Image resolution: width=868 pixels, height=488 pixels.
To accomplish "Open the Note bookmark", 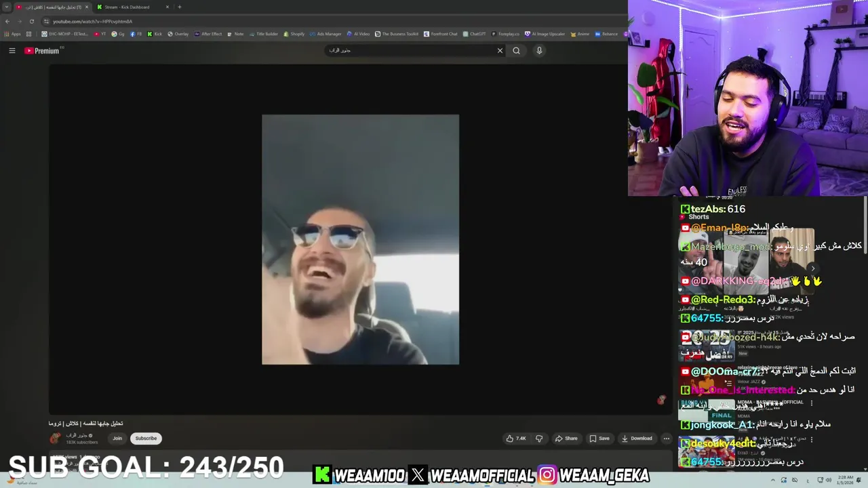I will (x=235, y=34).
